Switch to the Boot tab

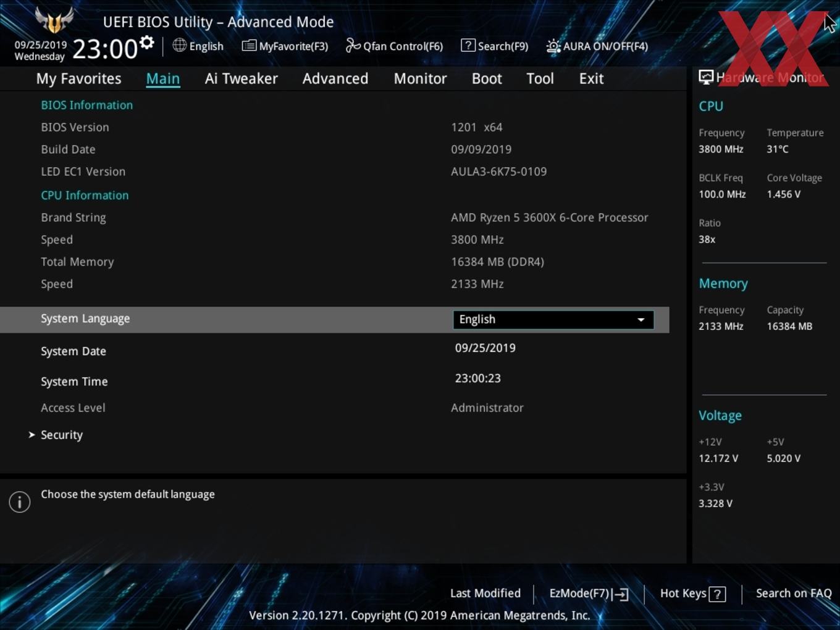pos(487,79)
